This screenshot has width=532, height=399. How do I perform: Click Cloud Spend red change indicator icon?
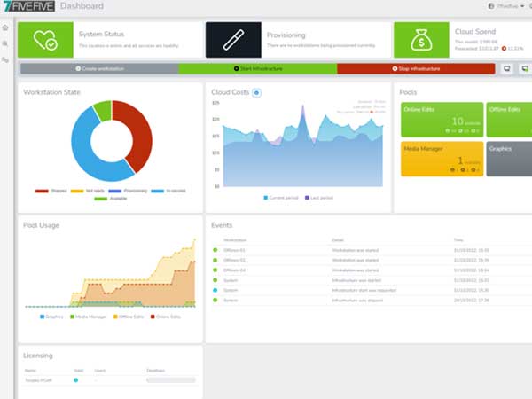coord(504,49)
